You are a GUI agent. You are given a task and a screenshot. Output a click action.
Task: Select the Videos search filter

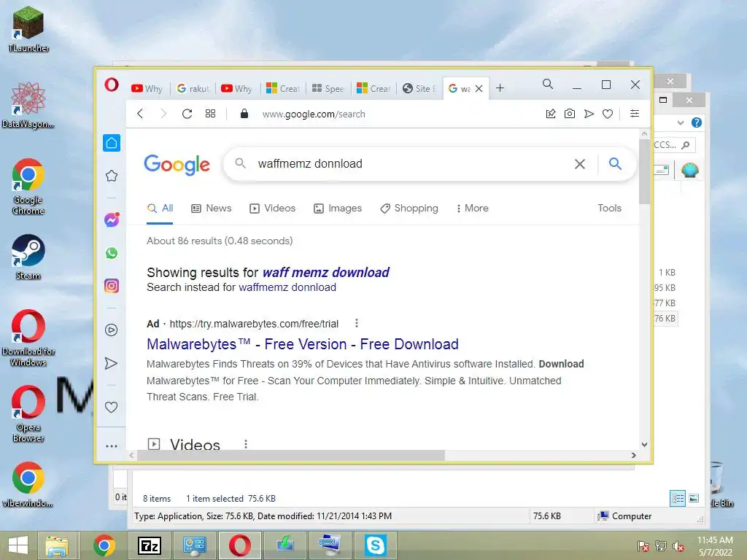tap(273, 208)
